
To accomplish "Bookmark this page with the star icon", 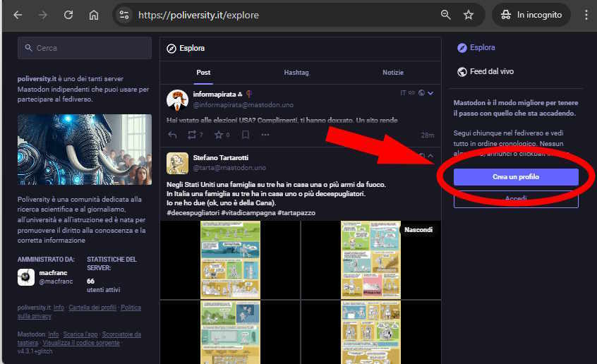I will tap(469, 15).
